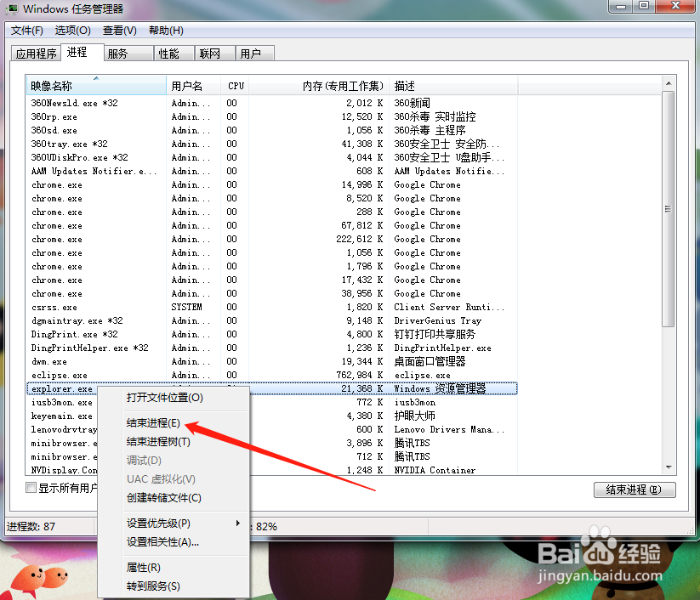Click the NVIDIA Container description cell

click(435, 470)
